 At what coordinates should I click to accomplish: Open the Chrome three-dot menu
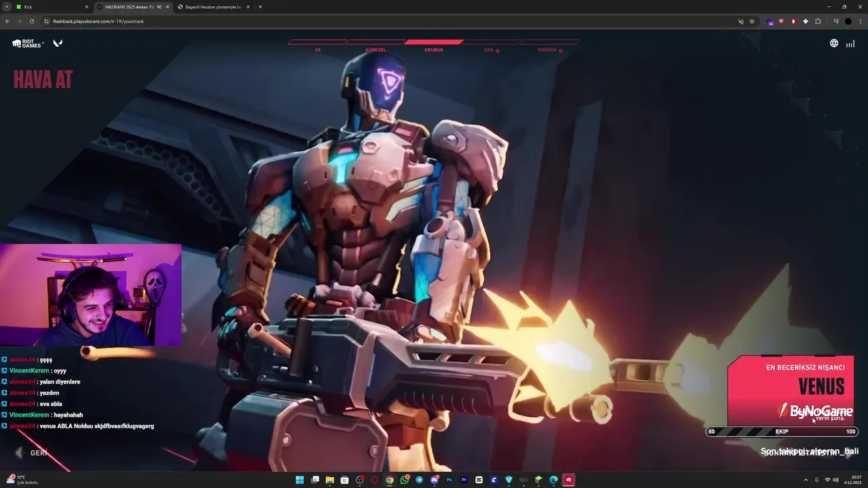tap(860, 21)
